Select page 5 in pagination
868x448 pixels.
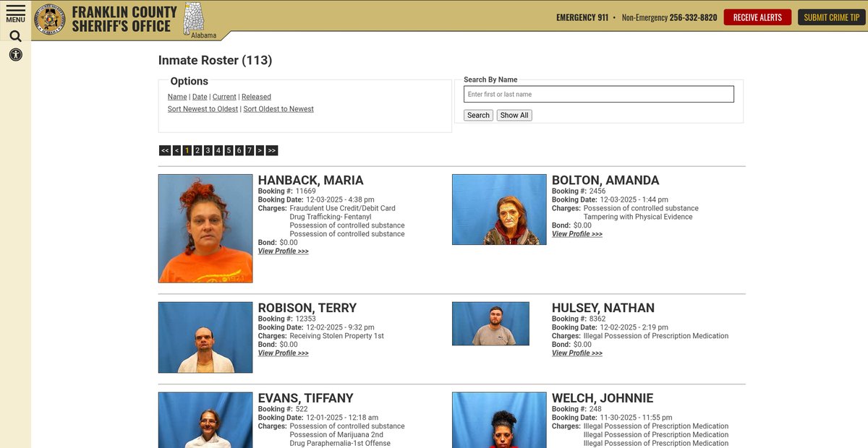tap(229, 150)
